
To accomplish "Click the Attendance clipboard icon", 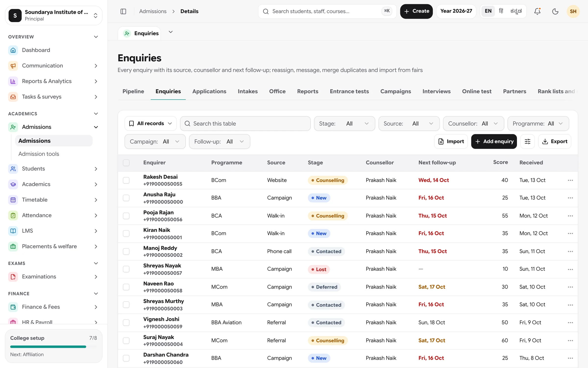I will 13,215.
